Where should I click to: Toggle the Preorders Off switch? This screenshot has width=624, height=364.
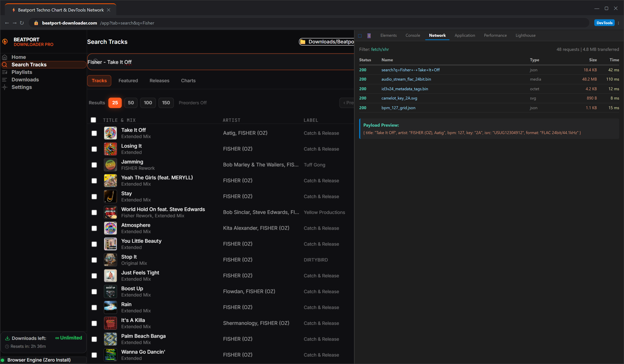coord(192,103)
